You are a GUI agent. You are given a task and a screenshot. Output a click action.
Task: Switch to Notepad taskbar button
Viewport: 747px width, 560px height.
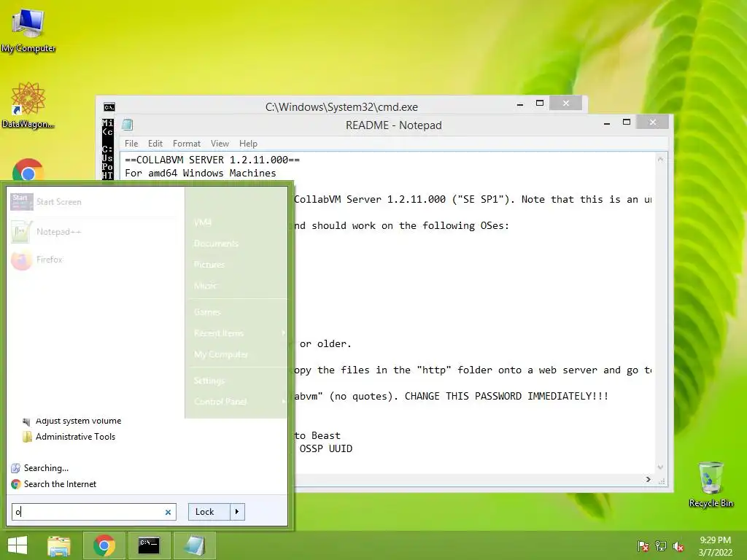point(194,545)
